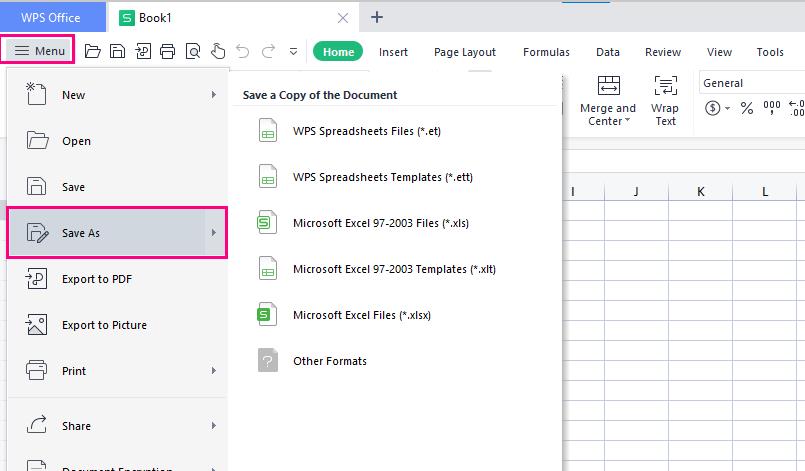Apply percent style format
Viewport: 805px width, 471px height.
(x=746, y=108)
